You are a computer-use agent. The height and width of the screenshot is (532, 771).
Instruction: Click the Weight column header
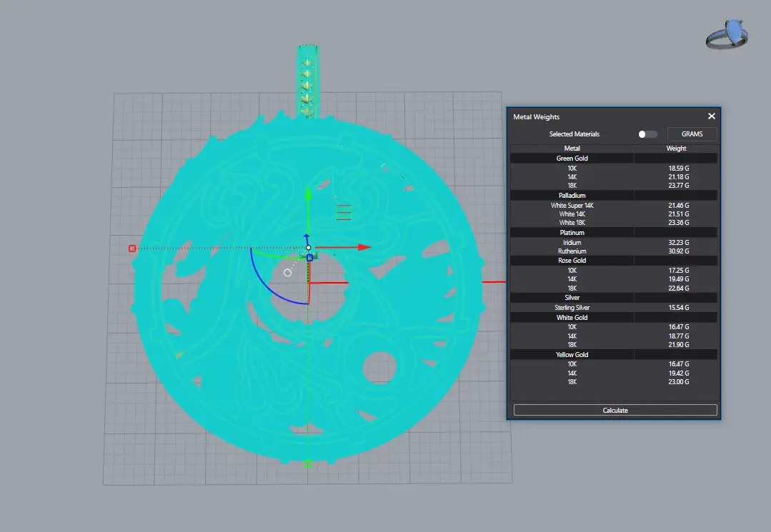676,149
